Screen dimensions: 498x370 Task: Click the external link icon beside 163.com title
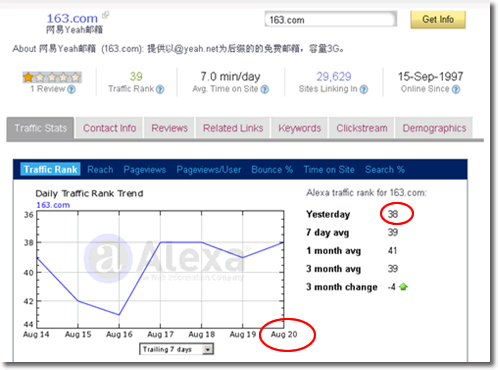[x=106, y=15]
